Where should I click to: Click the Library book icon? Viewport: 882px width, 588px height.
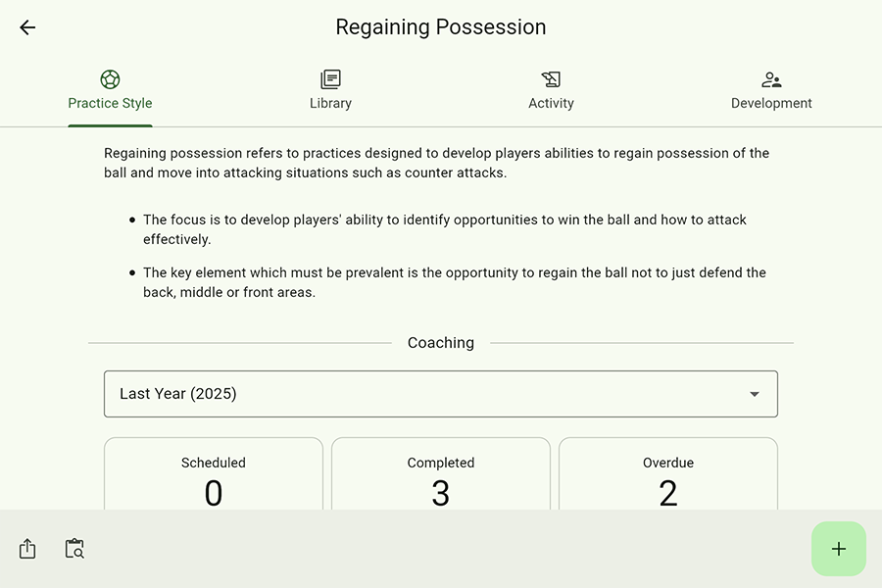coord(330,79)
